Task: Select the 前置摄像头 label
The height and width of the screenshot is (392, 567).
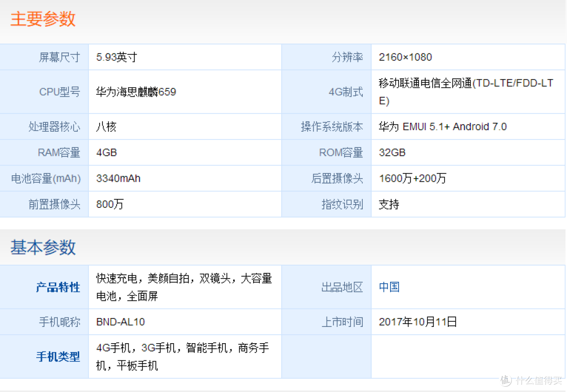Action: pyautogui.click(x=54, y=205)
